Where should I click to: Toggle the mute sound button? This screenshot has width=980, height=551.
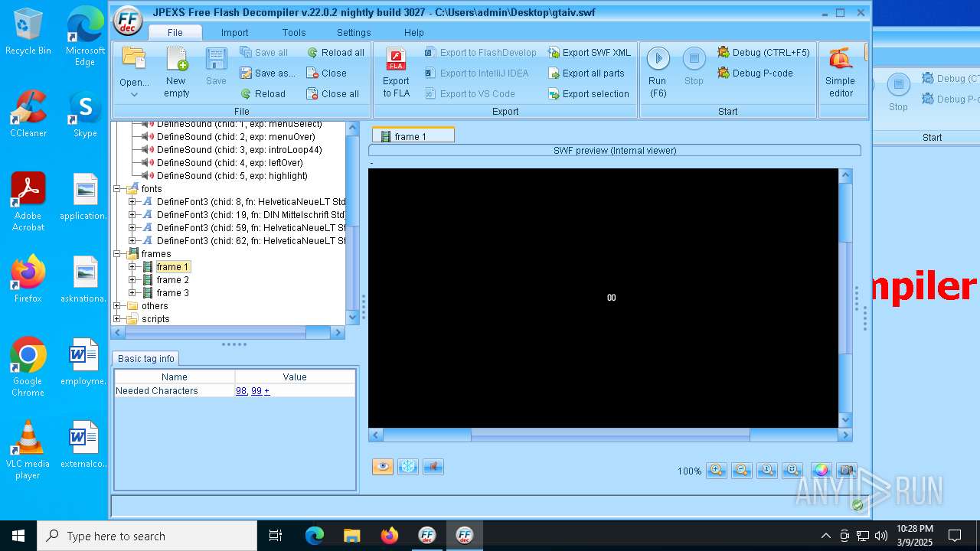tap(433, 467)
